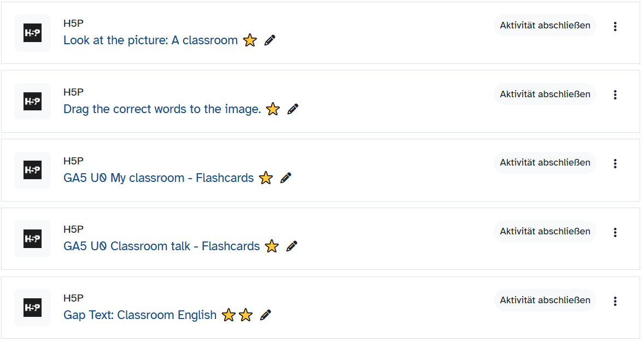Click pencil icon next to 'Gap Text: Classroom English'
The width and height of the screenshot is (644, 342).
tap(266, 315)
